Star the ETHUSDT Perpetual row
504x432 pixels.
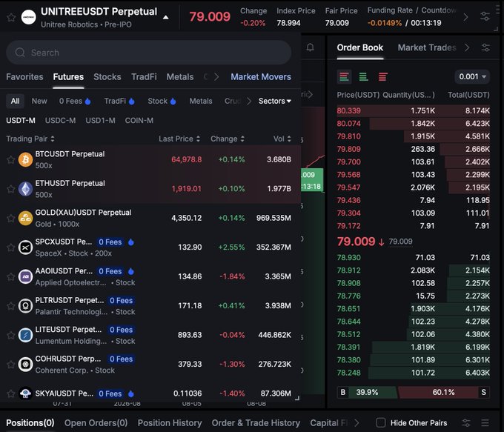click(x=11, y=189)
